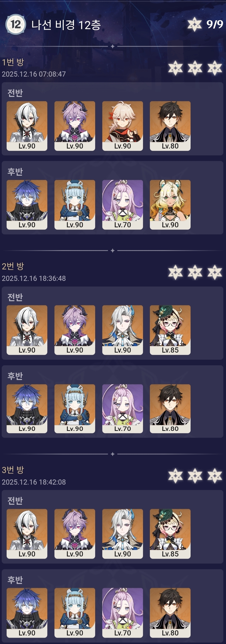This screenshot has width=226, height=644.
Task: Click the third star of room 2
Action: (x=215, y=272)
